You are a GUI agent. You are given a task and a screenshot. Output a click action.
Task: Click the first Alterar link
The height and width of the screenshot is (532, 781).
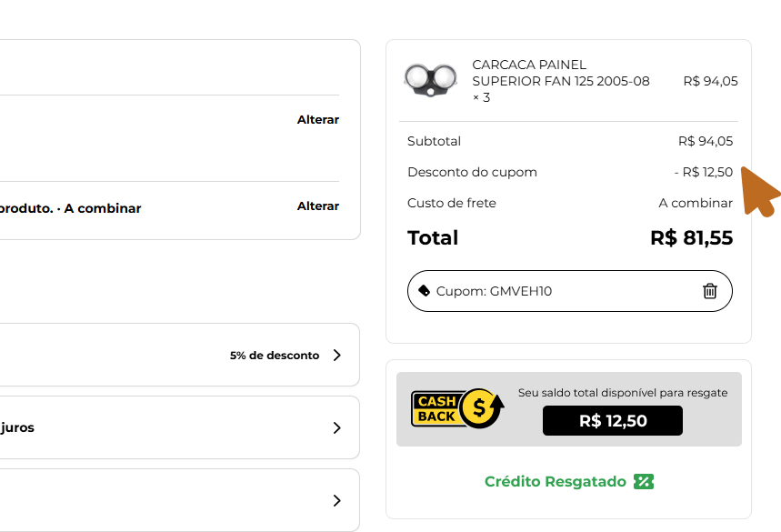318,119
